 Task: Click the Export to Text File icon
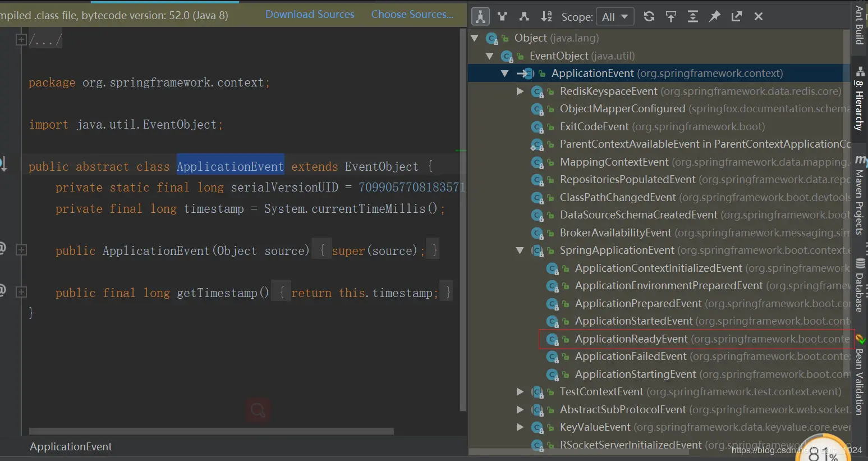737,17
